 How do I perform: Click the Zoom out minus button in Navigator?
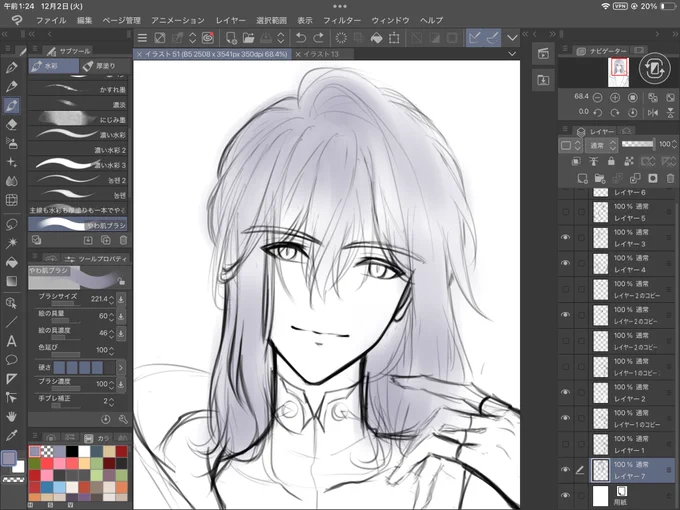point(597,98)
